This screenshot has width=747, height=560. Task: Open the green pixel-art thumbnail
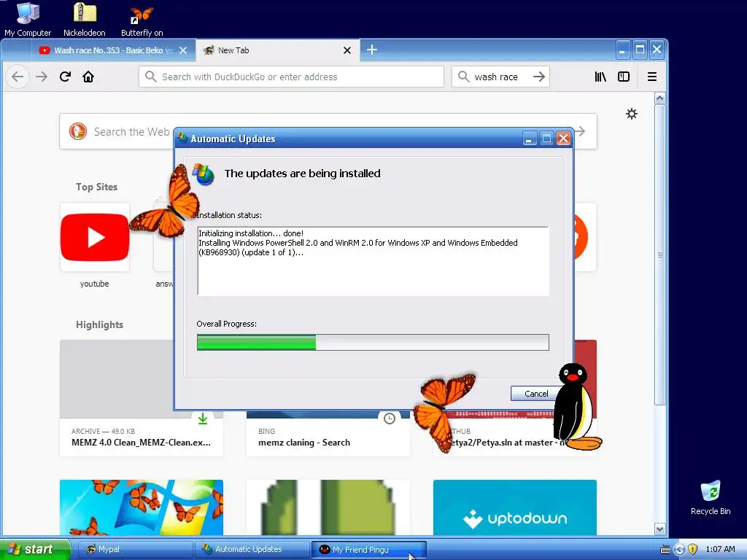[328, 507]
